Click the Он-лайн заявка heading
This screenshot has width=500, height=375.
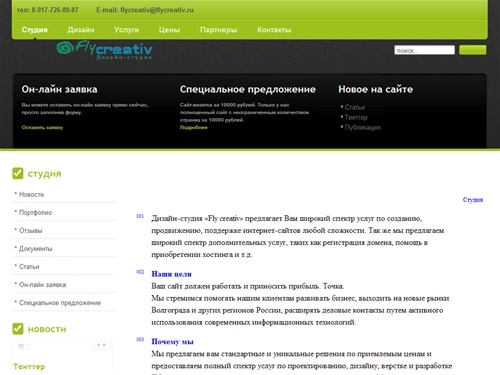tap(59, 89)
